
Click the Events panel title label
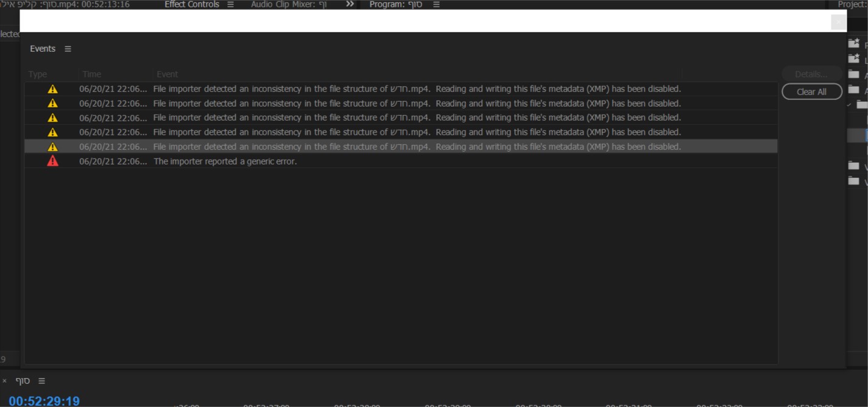pos(43,49)
